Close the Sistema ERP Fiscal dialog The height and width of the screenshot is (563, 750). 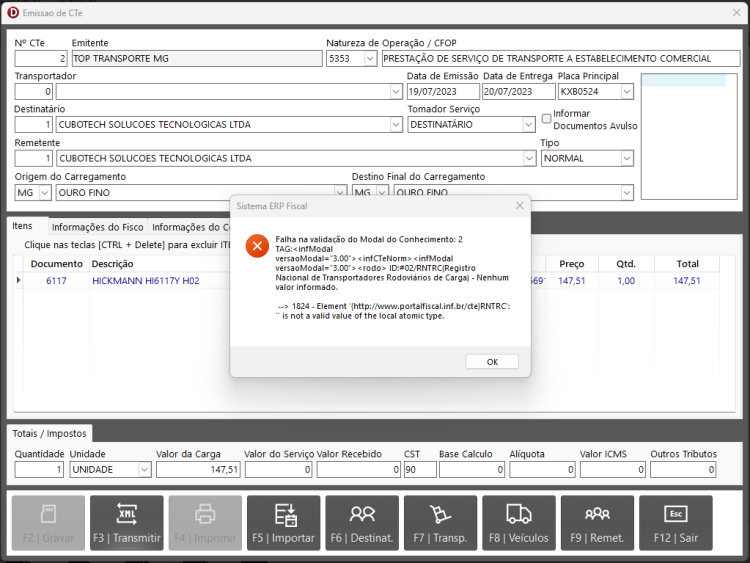[x=519, y=206]
